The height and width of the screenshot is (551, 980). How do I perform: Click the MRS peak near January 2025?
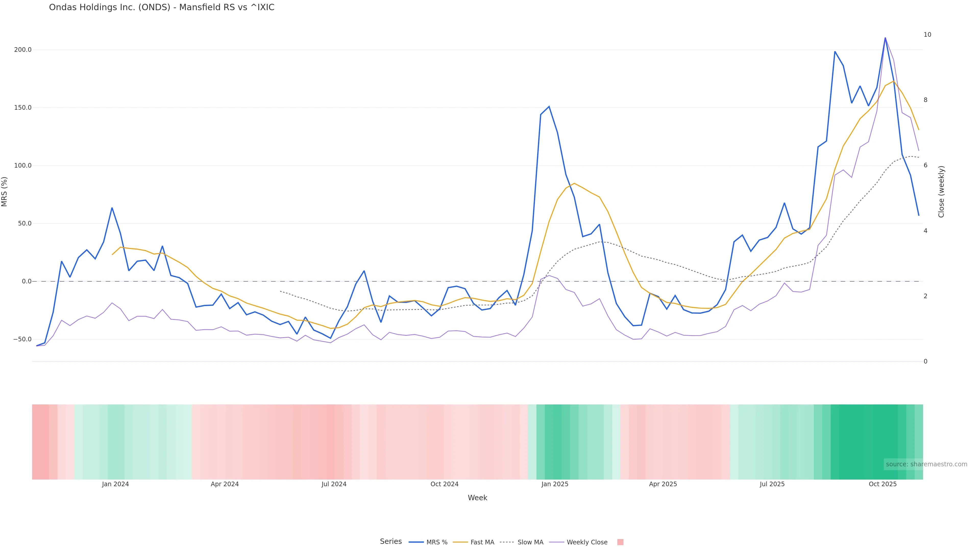click(x=549, y=106)
